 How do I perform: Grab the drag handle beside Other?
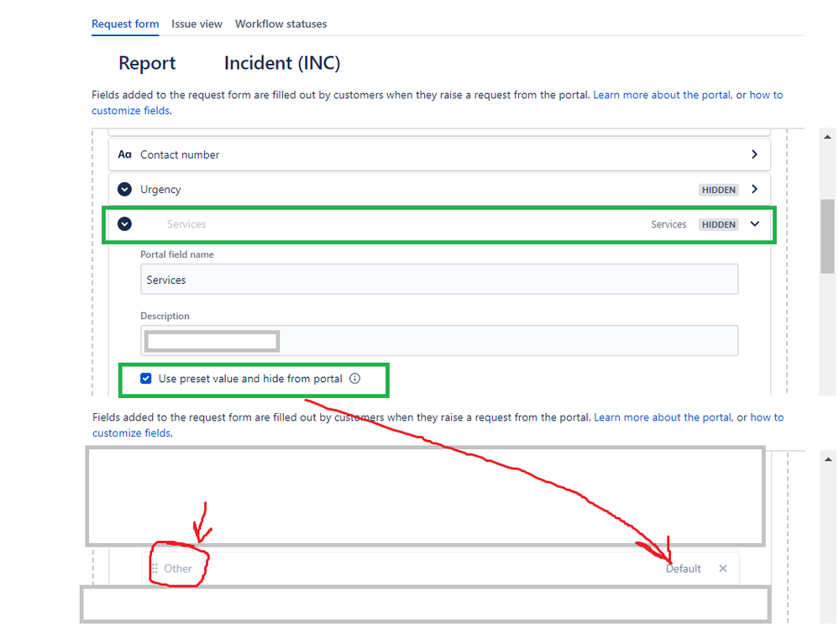click(155, 568)
